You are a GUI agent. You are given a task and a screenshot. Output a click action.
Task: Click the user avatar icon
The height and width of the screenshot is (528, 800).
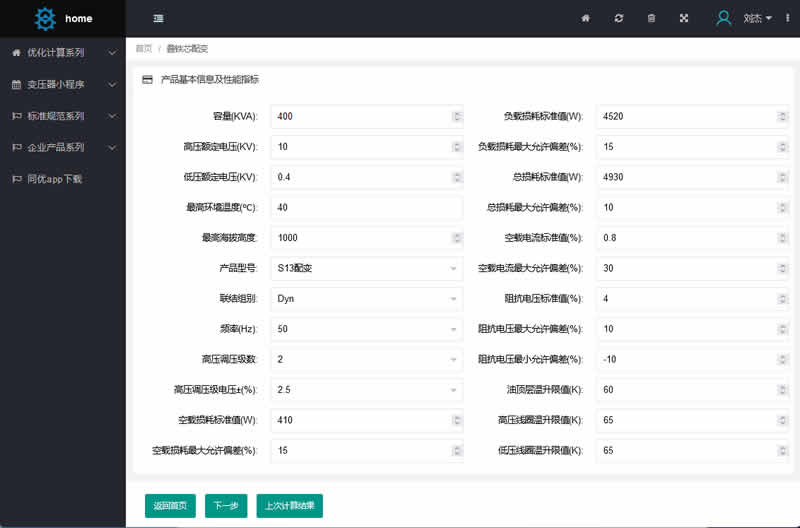point(724,18)
